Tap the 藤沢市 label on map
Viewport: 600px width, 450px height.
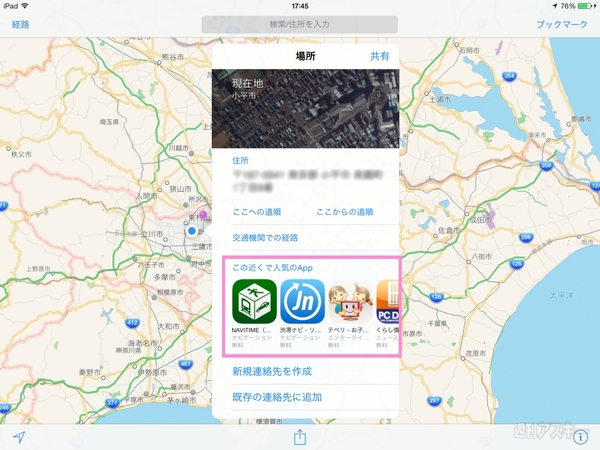tap(180, 387)
